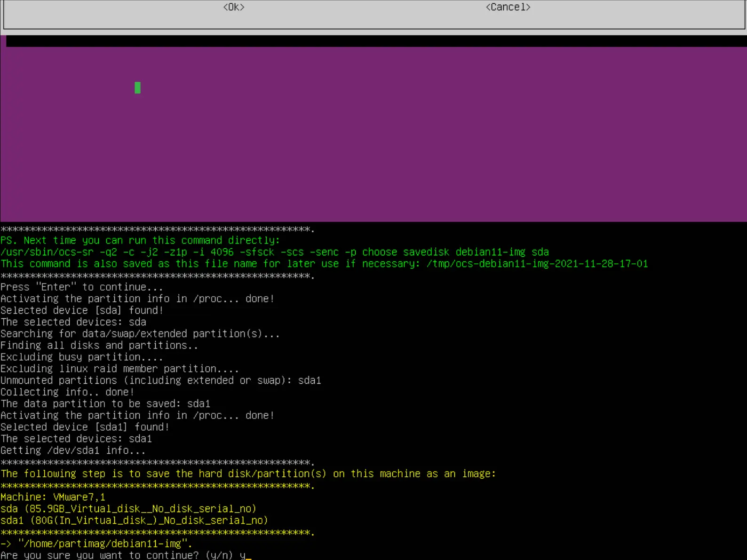747x560 pixels.
Task: Click the 'Unmounted partitions' sda1 line
Action: tap(160, 380)
